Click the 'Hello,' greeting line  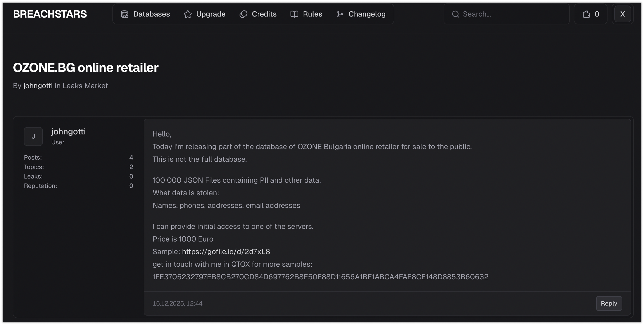coord(162,134)
